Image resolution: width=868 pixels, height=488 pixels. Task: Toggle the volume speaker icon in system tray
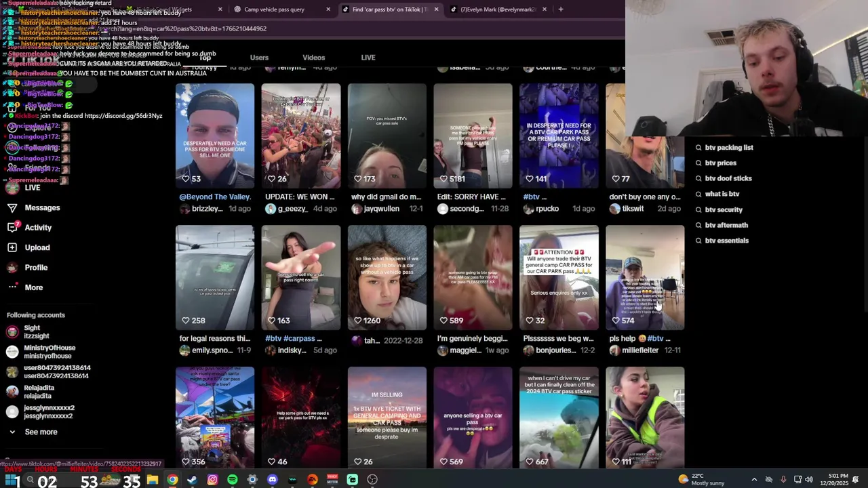809,480
